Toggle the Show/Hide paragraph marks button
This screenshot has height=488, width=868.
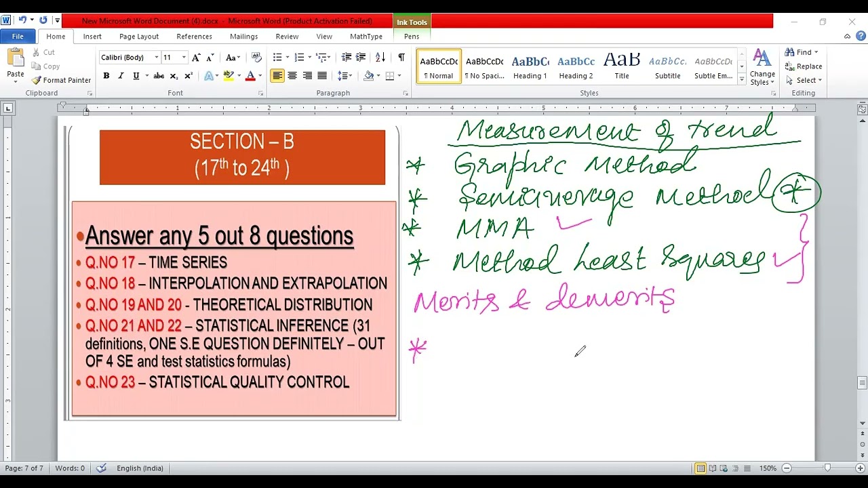[x=401, y=58]
